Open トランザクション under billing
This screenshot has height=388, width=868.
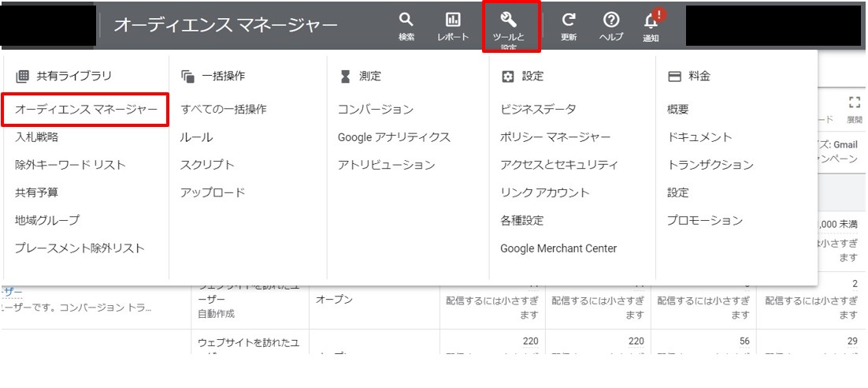tap(710, 165)
